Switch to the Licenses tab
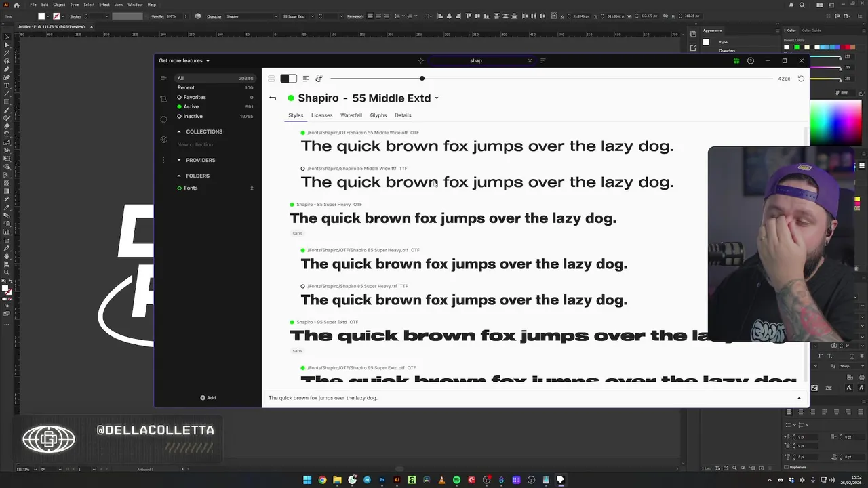 [321, 115]
